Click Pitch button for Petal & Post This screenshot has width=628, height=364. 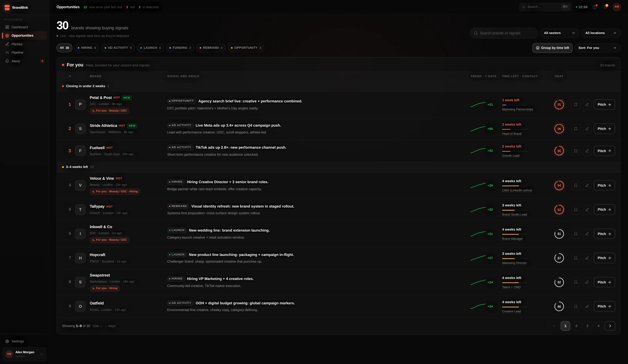coord(604,105)
